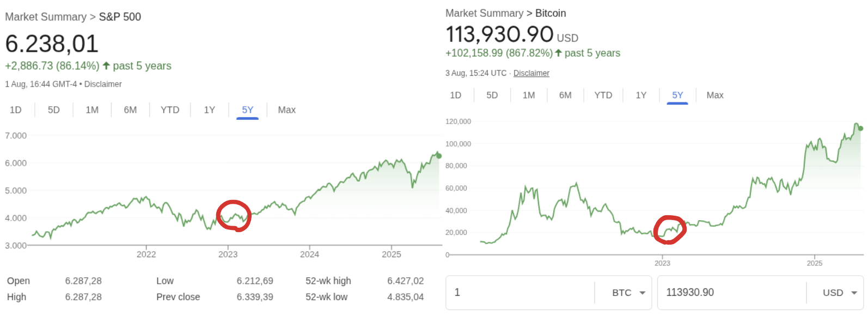Switch Bitcoin chart to Max range
868x322 pixels.
pos(714,95)
